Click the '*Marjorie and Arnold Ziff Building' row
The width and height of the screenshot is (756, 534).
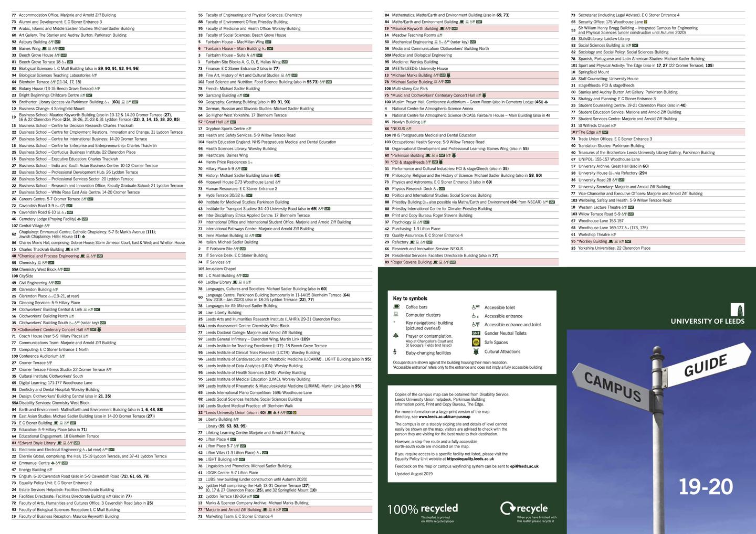point(285,509)
